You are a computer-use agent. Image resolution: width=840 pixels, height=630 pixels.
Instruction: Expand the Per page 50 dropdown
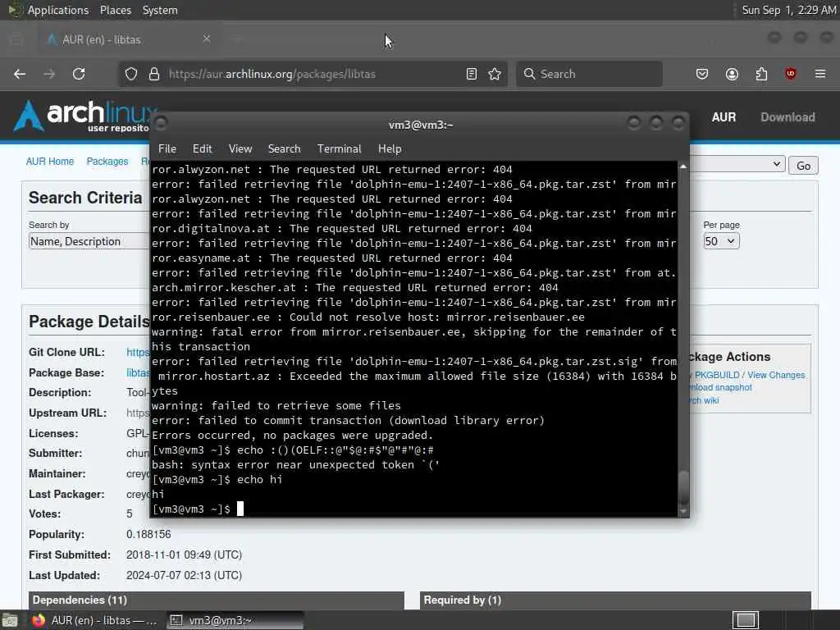(x=722, y=241)
